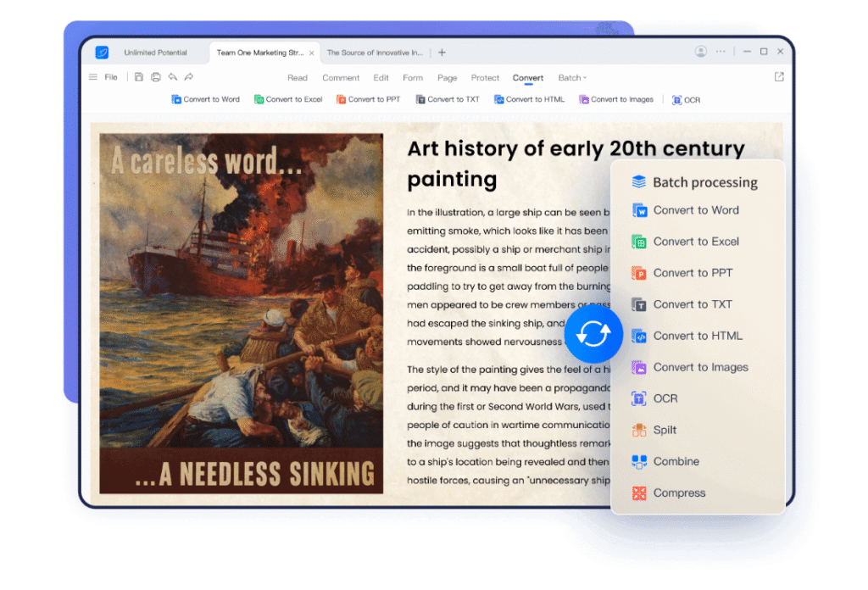The height and width of the screenshot is (590, 868).
Task: Switch to Unlimited Potential document tab
Action: pos(156,53)
